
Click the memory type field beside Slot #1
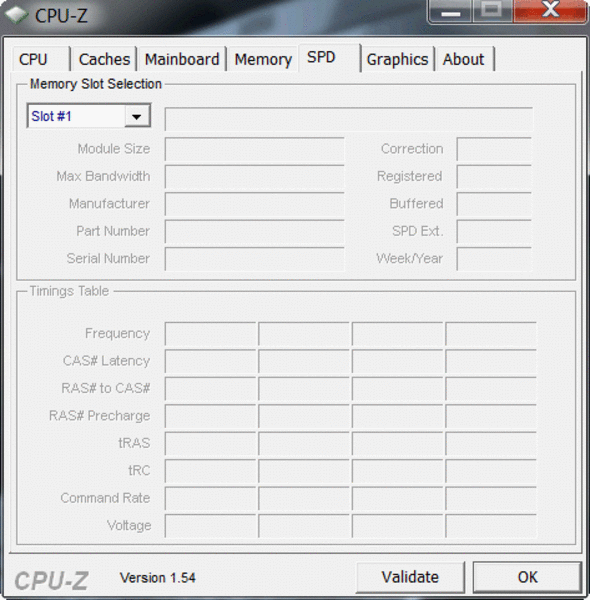click(349, 119)
